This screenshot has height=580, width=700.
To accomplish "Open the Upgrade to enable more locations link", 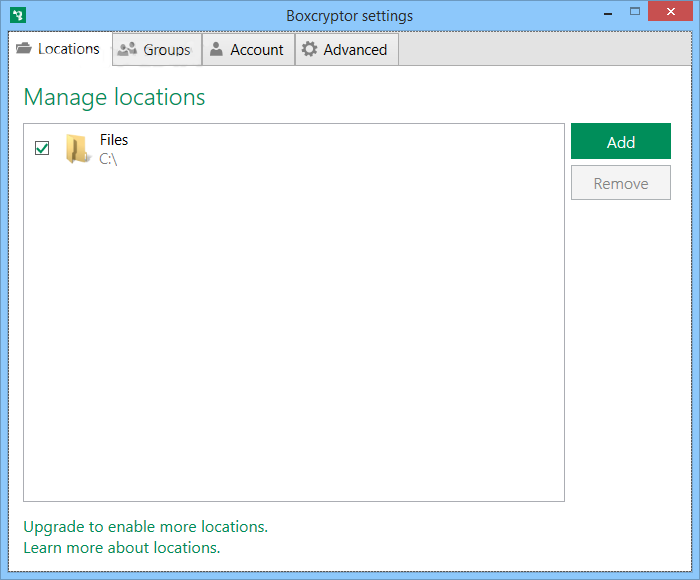I will (145, 526).
